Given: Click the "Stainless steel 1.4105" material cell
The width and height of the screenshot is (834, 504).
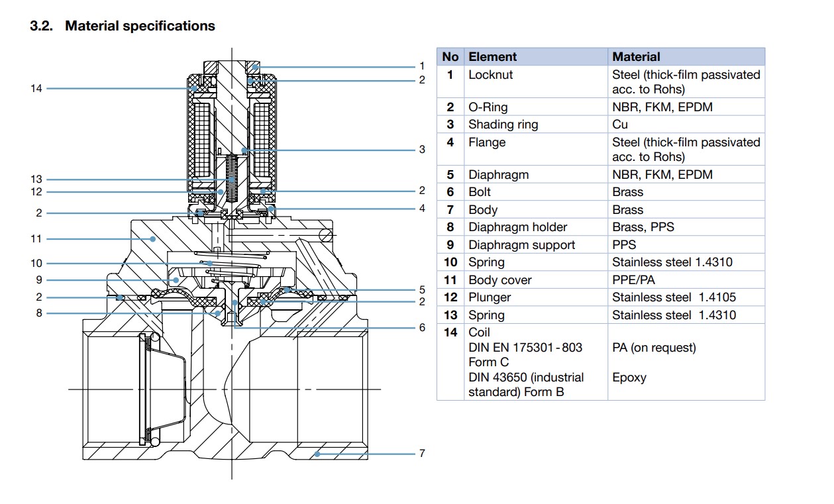Looking at the screenshot, I should click(674, 298).
